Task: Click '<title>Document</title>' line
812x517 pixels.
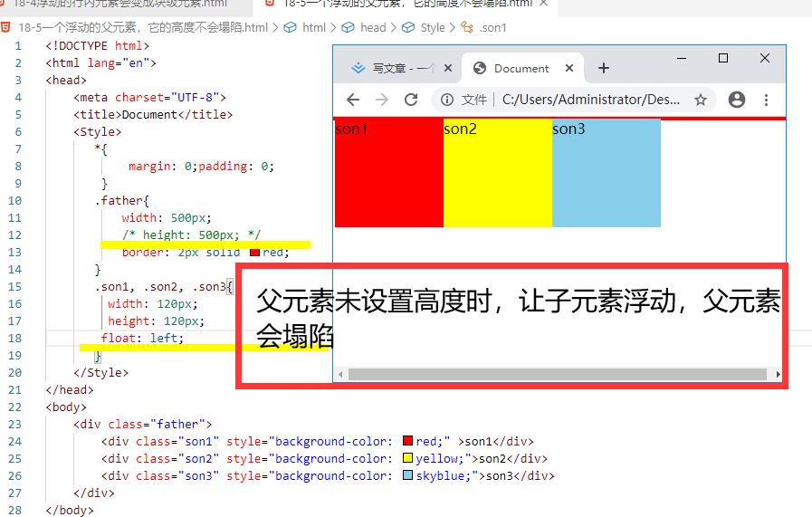Action: pos(153,114)
